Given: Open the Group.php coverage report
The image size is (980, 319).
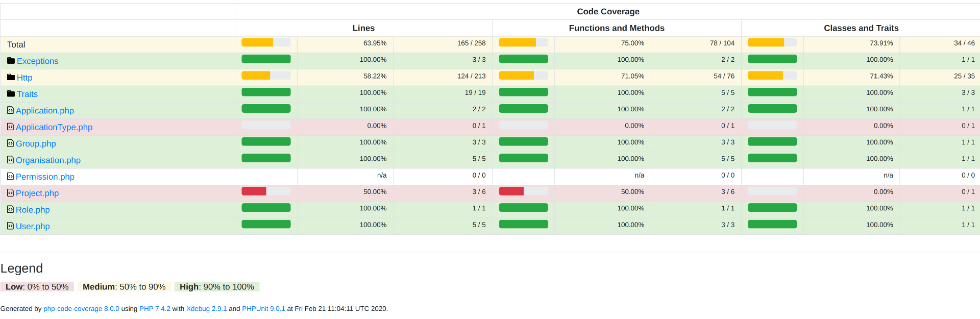Looking at the screenshot, I should pos(36,144).
